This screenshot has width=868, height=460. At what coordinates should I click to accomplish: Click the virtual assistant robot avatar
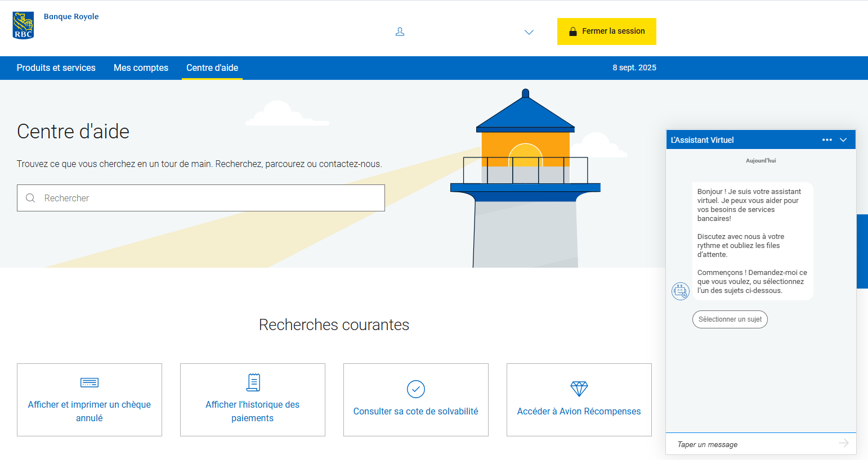coord(681,291)
